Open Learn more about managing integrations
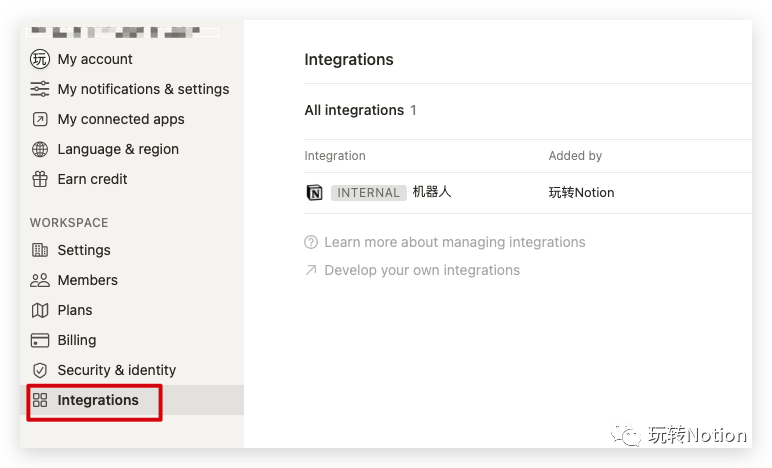Viewport: 772px width, 468px height. [x=454, y=242]
